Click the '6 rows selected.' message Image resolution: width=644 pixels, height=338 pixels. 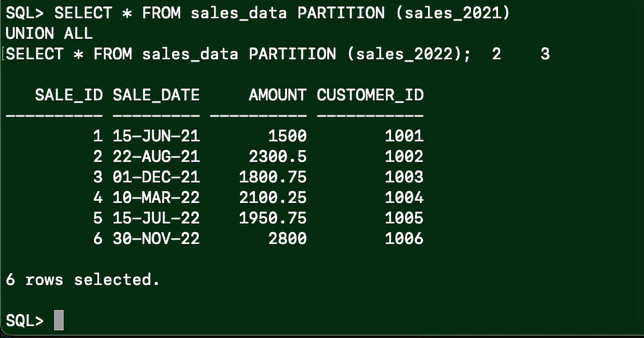tap(83, 279)
